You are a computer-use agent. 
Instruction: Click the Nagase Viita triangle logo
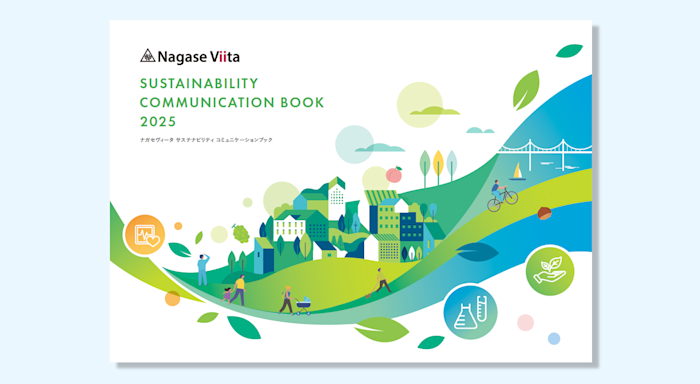click(147, 56)
